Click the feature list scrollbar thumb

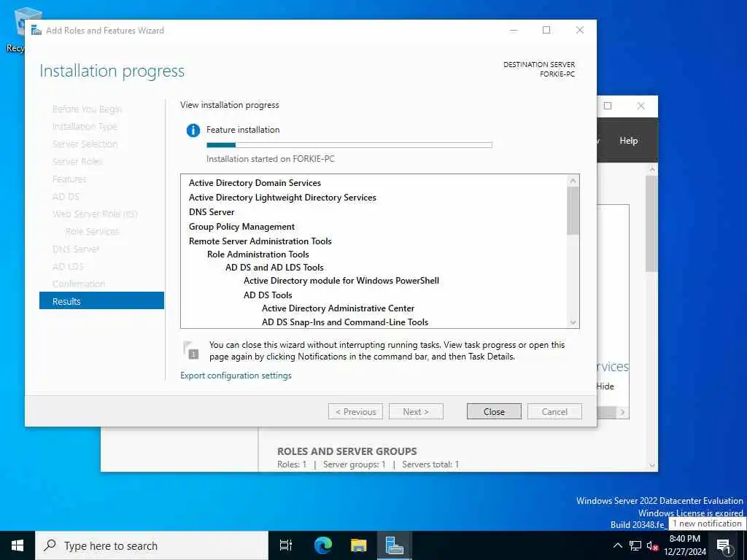[573, 211]
